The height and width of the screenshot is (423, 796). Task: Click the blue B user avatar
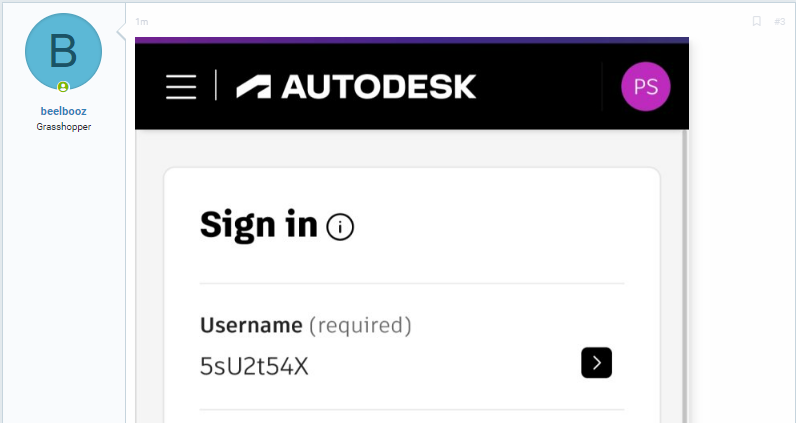[x=63, y=51]
